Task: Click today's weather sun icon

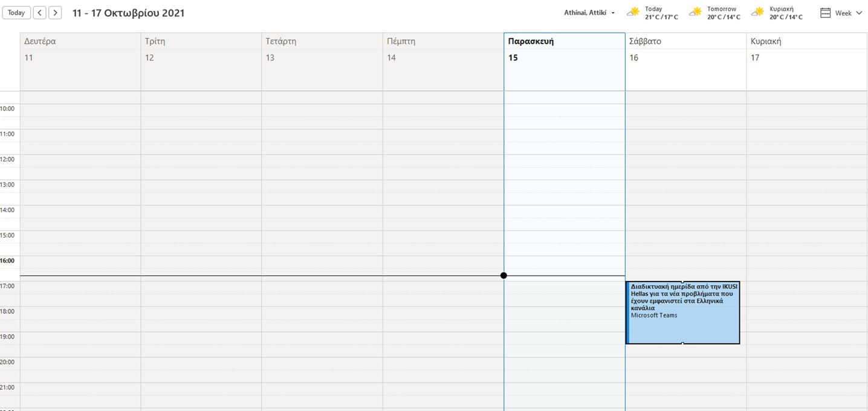Action: (633, 12)
